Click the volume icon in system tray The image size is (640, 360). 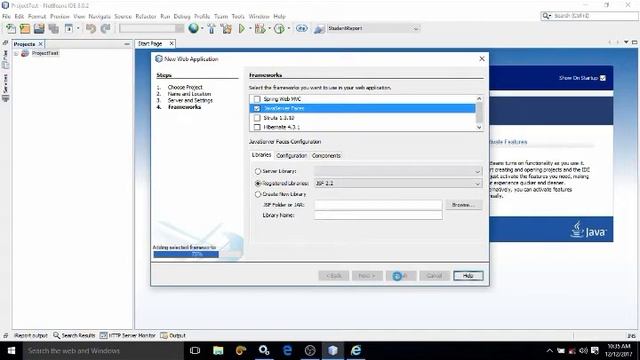coord(583,351)
